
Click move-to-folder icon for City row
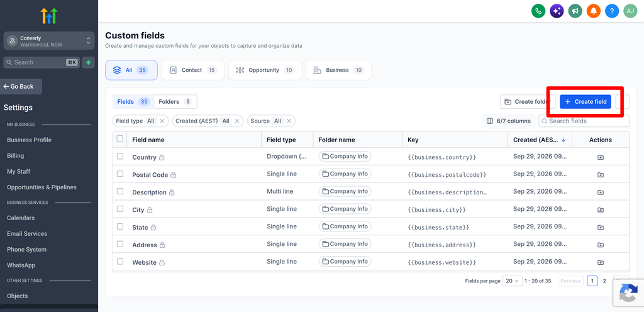[601, 209]
